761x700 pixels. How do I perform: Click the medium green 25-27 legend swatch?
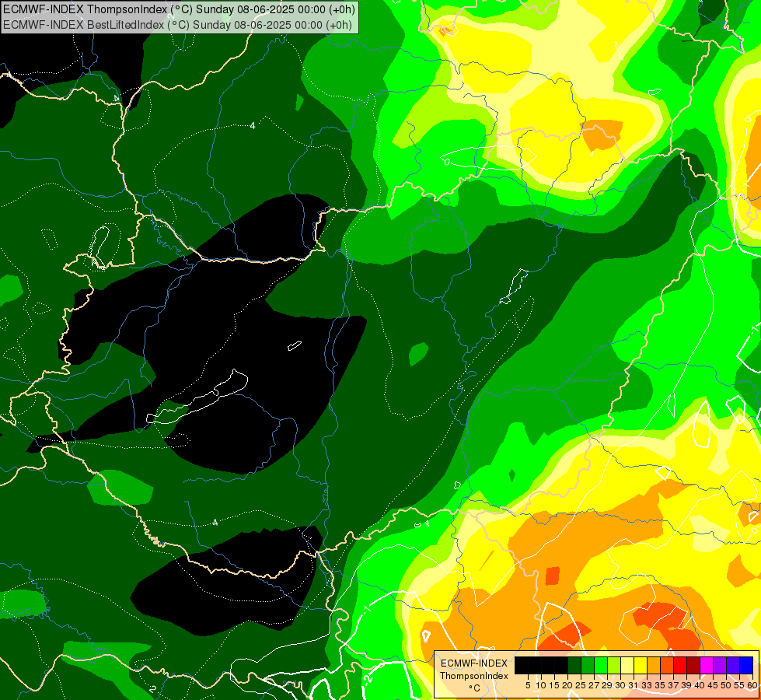(588, 665)
